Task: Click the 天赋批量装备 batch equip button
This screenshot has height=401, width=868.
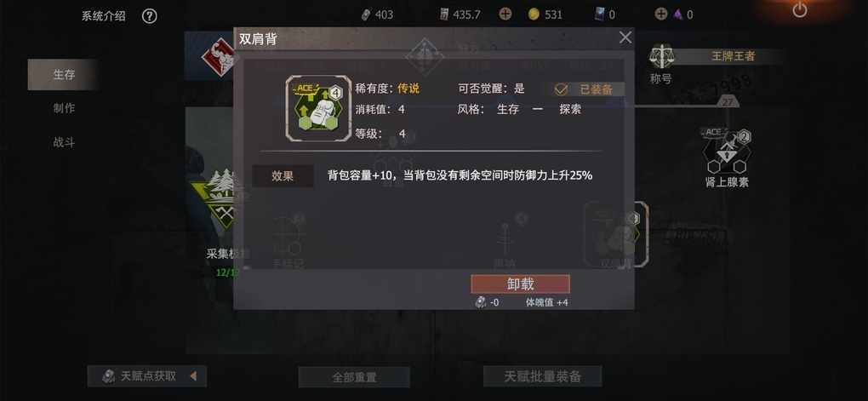Action: coord(543,376)
